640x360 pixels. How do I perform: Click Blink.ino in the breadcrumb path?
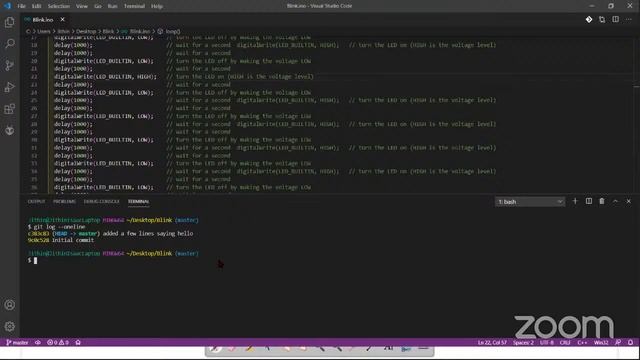click(x=140, y=31)
